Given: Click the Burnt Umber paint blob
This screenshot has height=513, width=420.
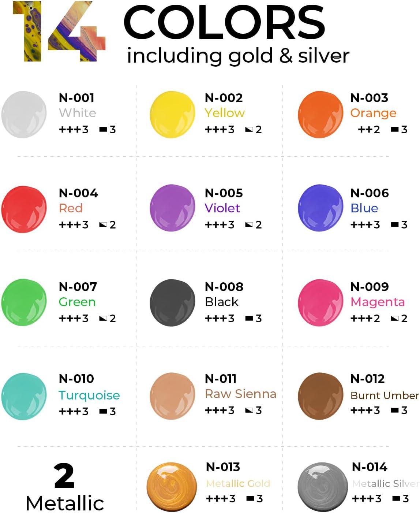Looking at the screenshot, I should [321, 396].
